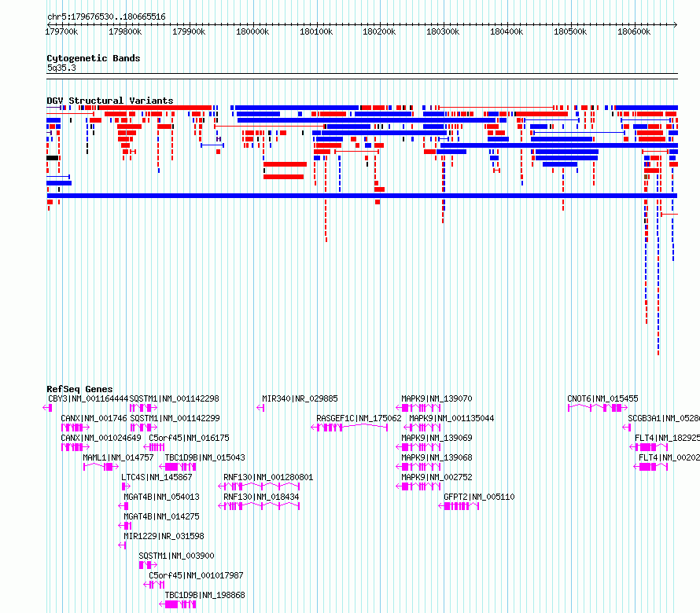Image resolution: width=700 pixels, height=613 pixels.
Task: Click the 180000k ruler position
Action: pyautogui.click(x=252, y=31)
